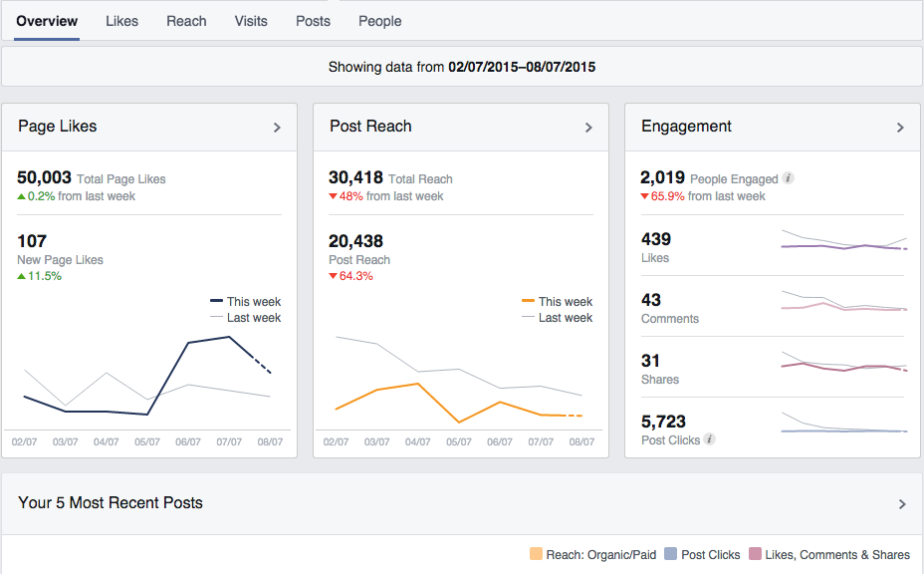Screen dimensions: 924x574
Task: Click the Page Likes panel heading
Action: click(58, 127)
